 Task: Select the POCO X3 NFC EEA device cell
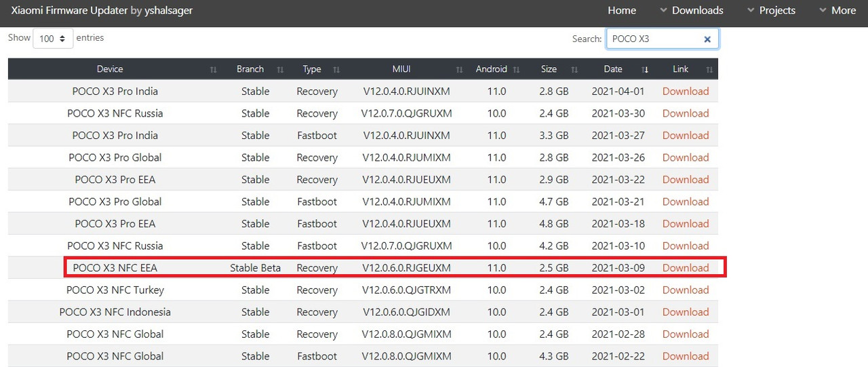click(115, 267)
